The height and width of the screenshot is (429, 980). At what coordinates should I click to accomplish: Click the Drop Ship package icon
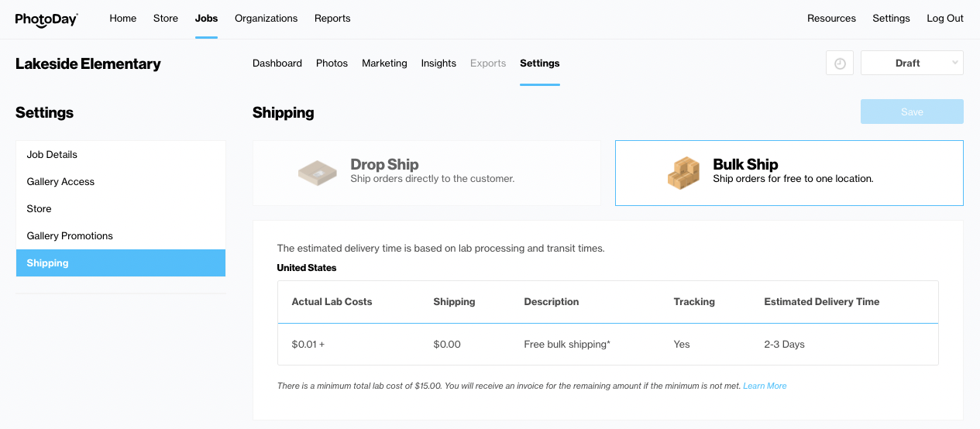[x=318, y=172]
